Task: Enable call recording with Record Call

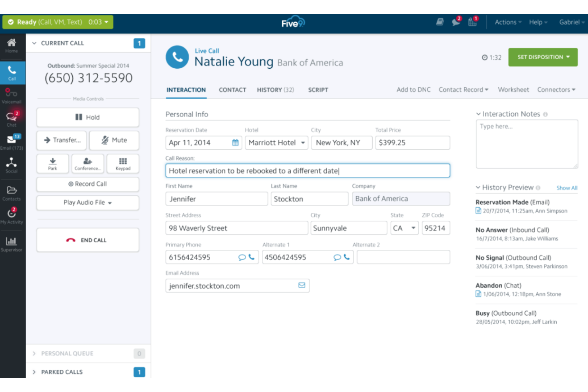Action: 87,184
